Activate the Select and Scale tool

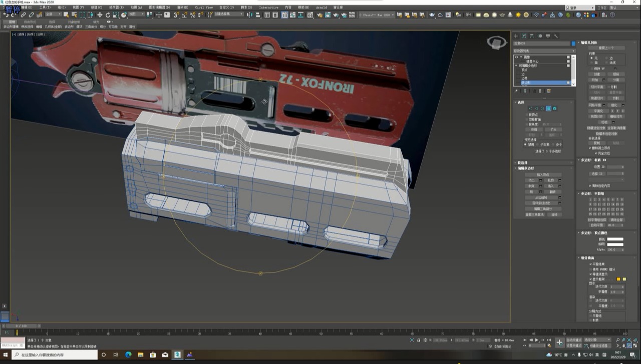(116, 15)
